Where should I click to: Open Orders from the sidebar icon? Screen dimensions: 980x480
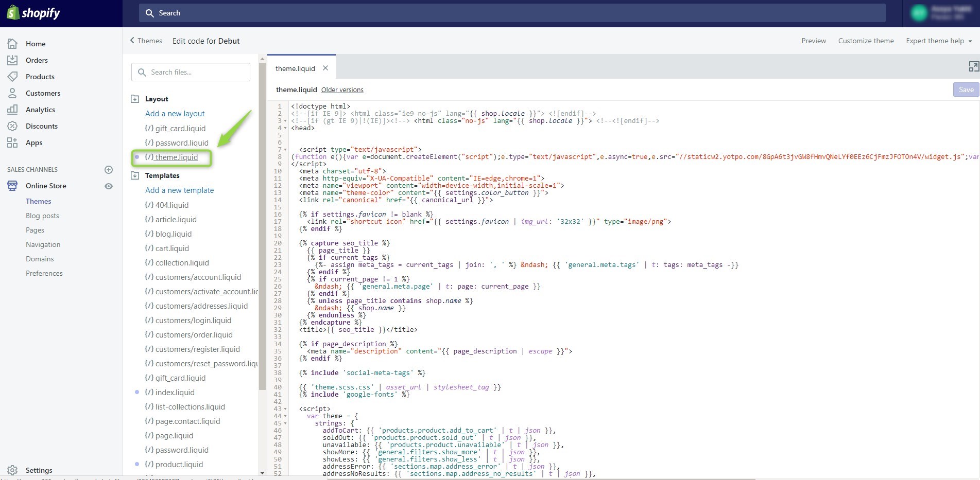click(12, 60)
